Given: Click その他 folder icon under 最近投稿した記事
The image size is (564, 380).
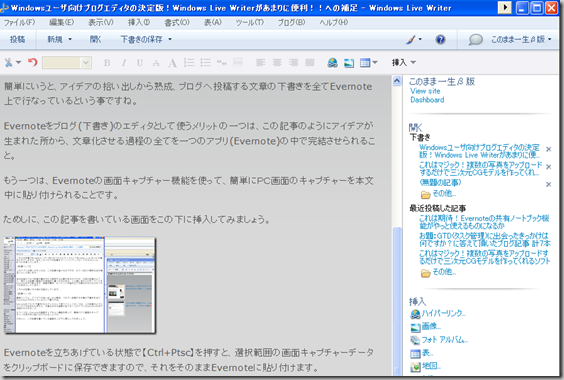Looking at the screenshot, I should tap(426, 273).
